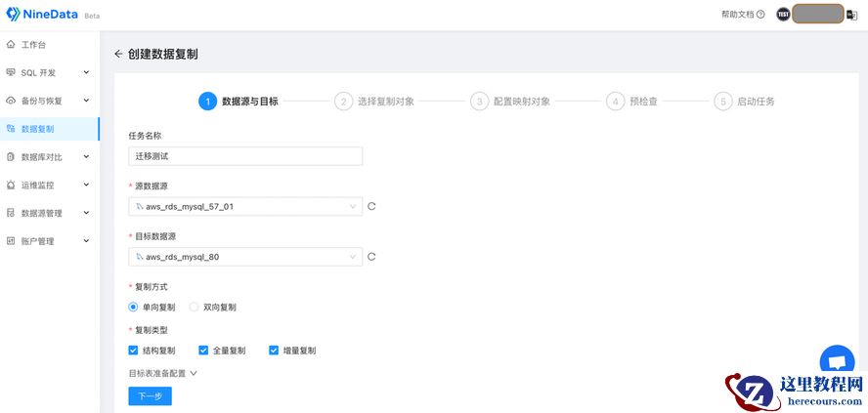This screenshot has width=868, height=413.
Task: Click the 下一步 button
Action: (150, 395)
